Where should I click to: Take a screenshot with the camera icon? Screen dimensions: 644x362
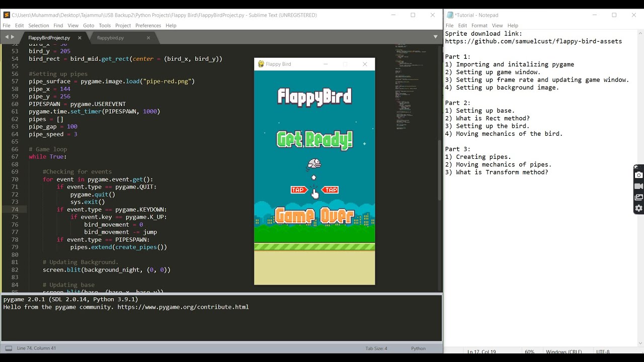638,175
